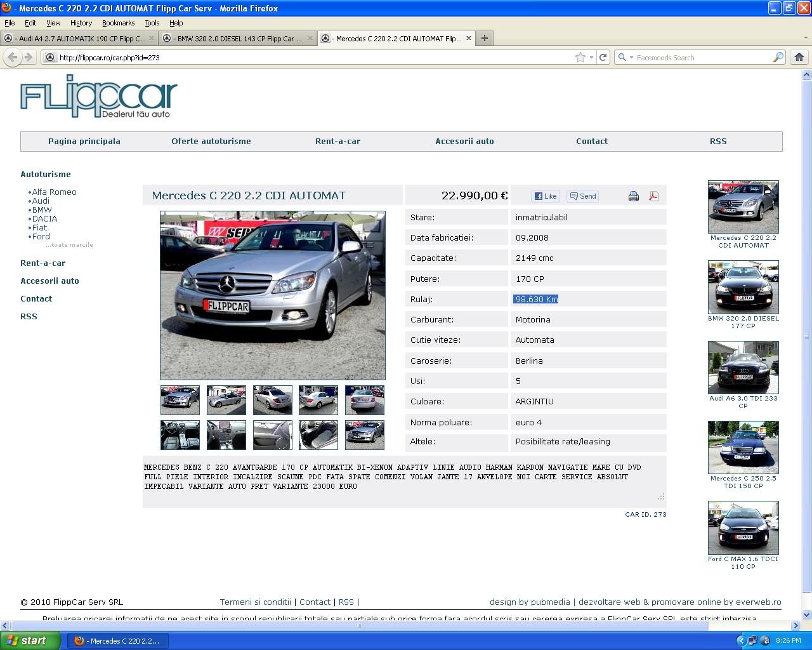Open the Edit menu
The width and height of the screenshot is (812, 650).
tap(30, 23)
